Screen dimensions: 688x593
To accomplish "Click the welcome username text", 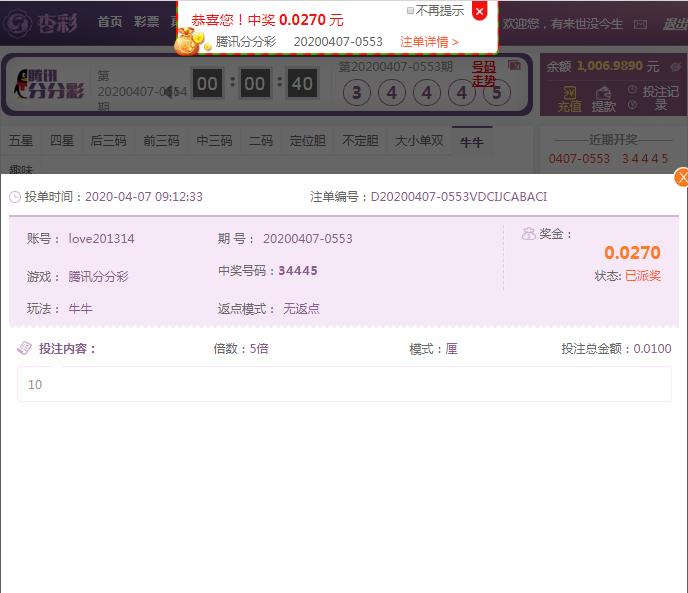I will (x=587, y=24).
